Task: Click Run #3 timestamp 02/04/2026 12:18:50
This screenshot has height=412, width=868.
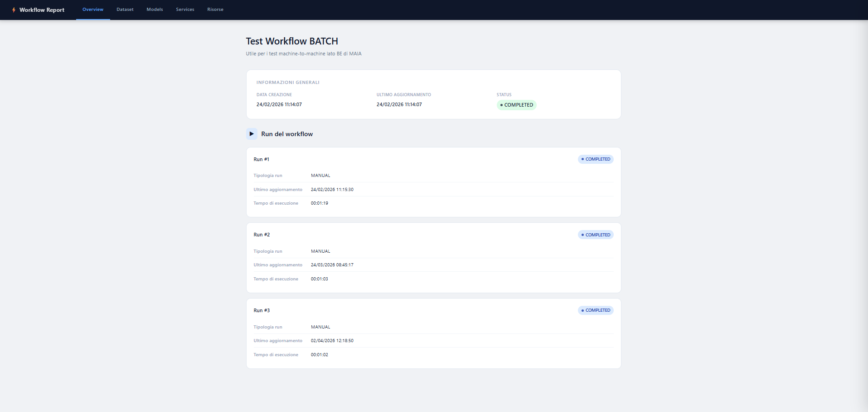Action: [332, 341]
